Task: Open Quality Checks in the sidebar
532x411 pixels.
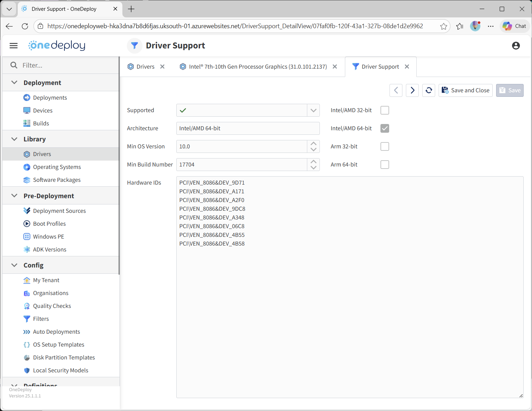Action: coord(52,306)
